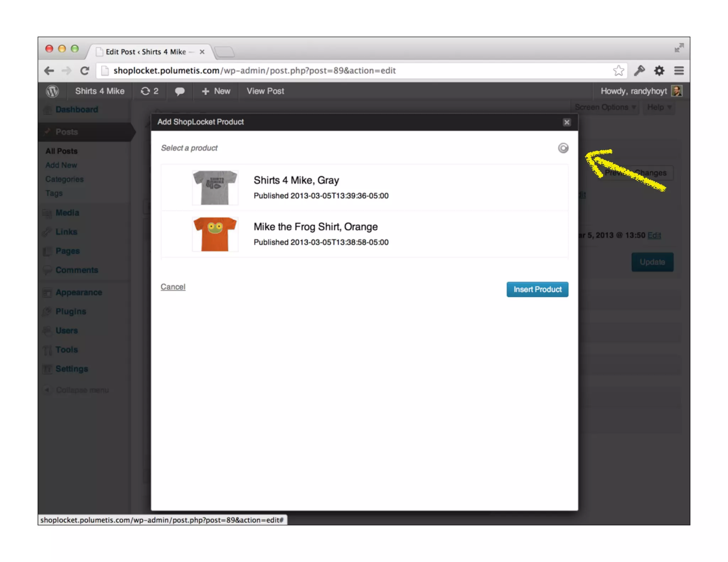728x562 pixels.
Task: Close the Add ShopLocket Product dialog
Action: point(567,122)
